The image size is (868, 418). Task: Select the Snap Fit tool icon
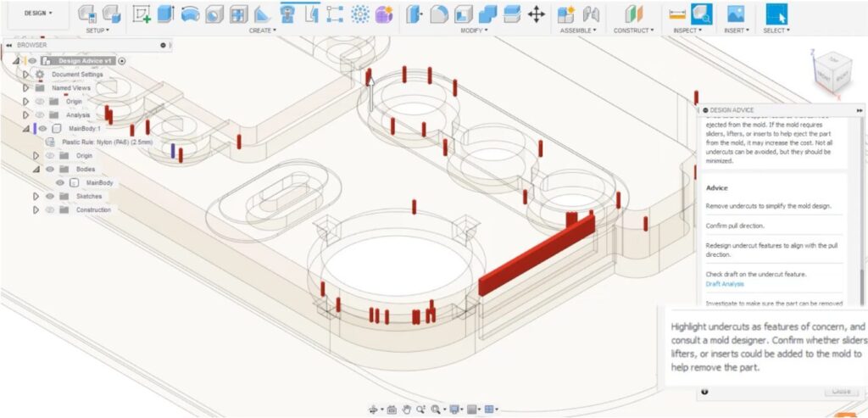(x=312, y=14)
